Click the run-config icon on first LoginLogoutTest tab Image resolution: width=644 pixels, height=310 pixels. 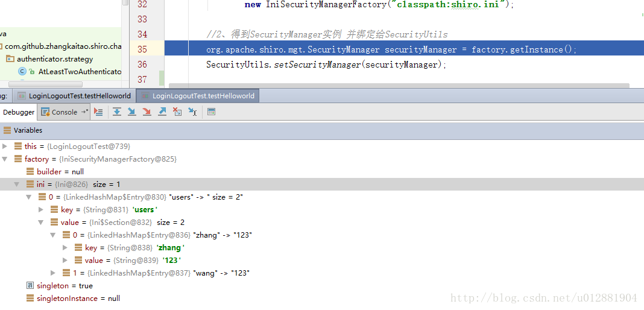[x=22, y=96]
